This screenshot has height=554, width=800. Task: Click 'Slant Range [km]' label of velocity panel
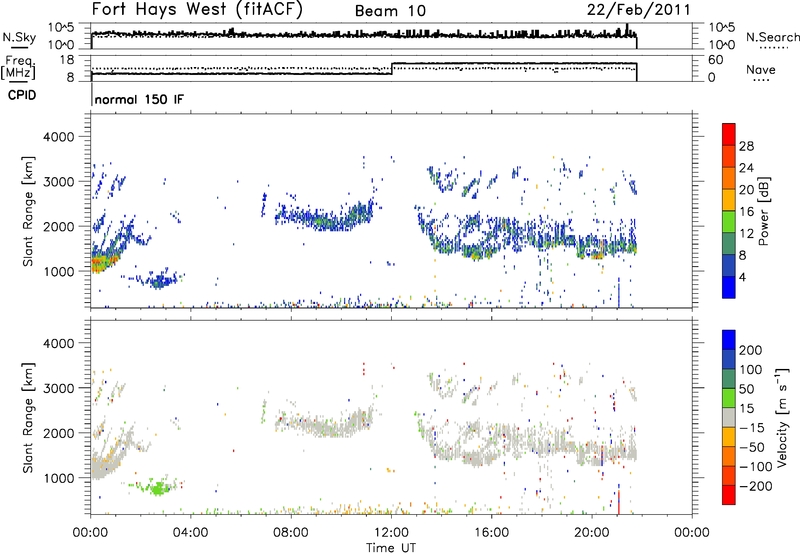point(28,418)
